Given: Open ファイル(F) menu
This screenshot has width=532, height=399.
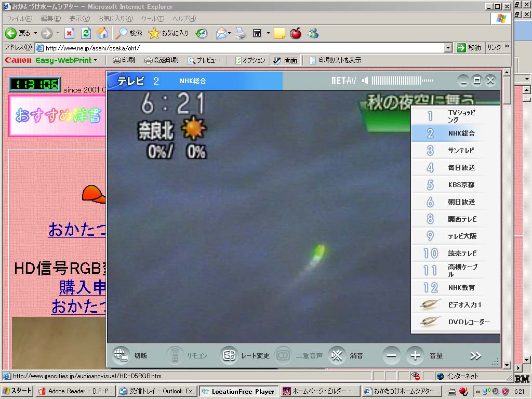Looking at the screenshot, I should point(19,18).
